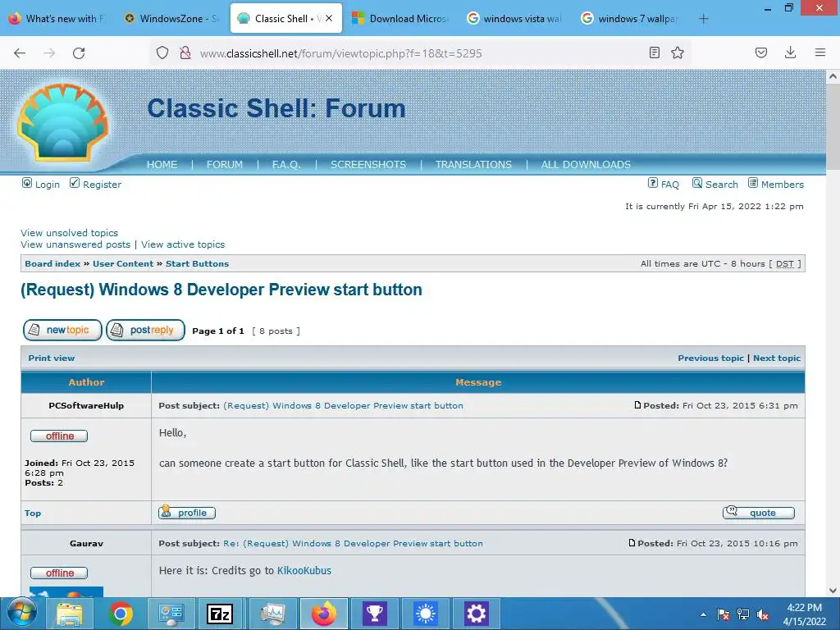Switch to the WindowsZone tab
Image resolution: width=840 pixels, height=630 pixels.
(171, 18)
